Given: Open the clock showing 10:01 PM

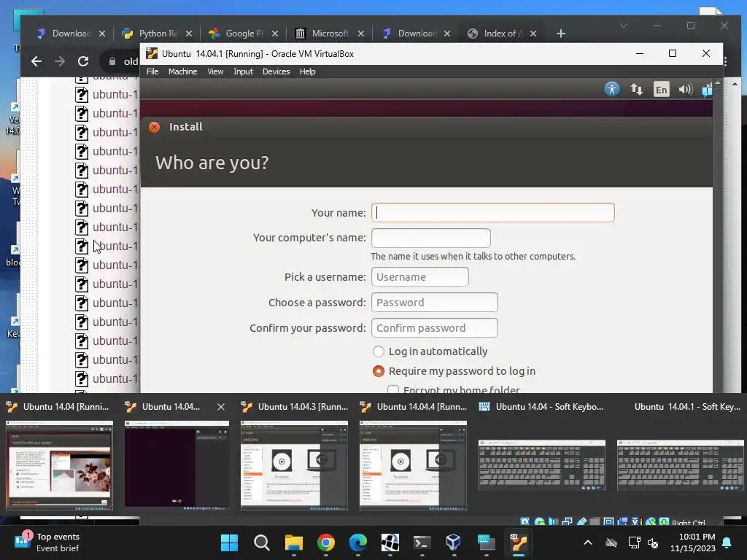Looking at the screenshot, I should [x=693, y=542].
